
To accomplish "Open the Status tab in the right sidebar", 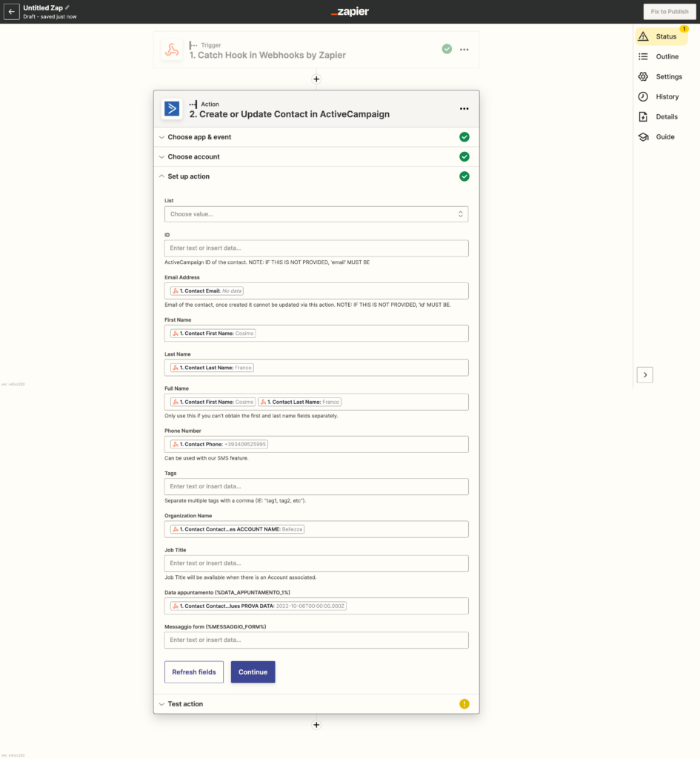I will click(661, 36).
